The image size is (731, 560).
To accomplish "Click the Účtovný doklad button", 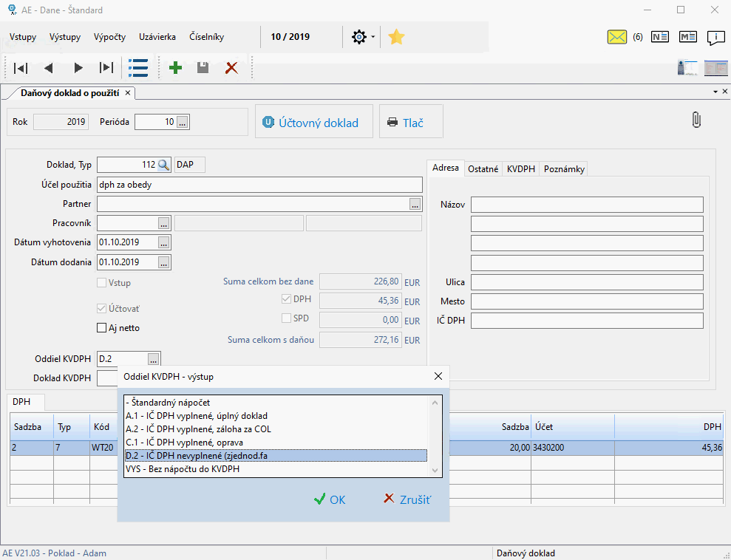I will point(313,123).
